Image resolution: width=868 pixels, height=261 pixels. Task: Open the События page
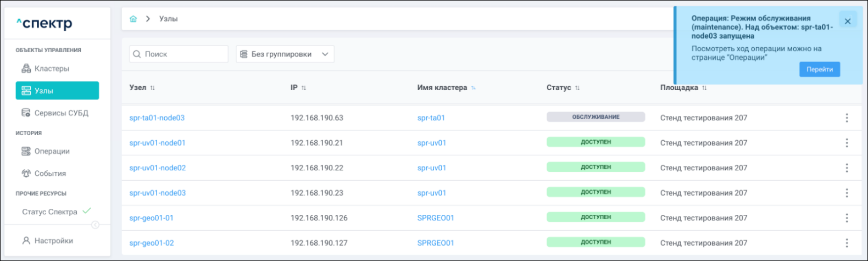coord(50,173)
